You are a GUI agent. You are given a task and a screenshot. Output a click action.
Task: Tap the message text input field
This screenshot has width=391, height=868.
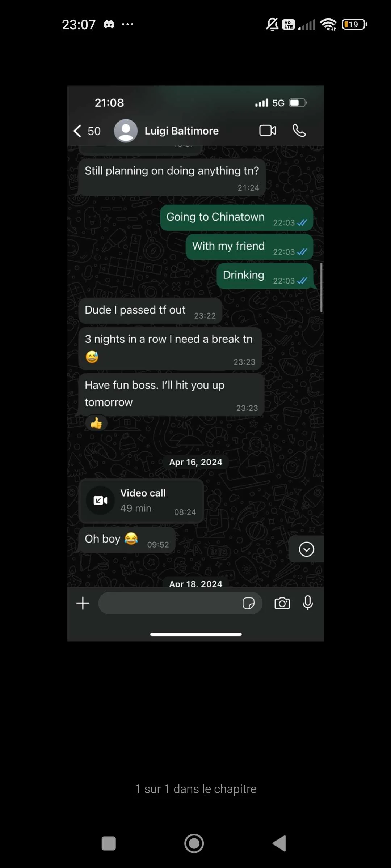[x=180, y=603]
